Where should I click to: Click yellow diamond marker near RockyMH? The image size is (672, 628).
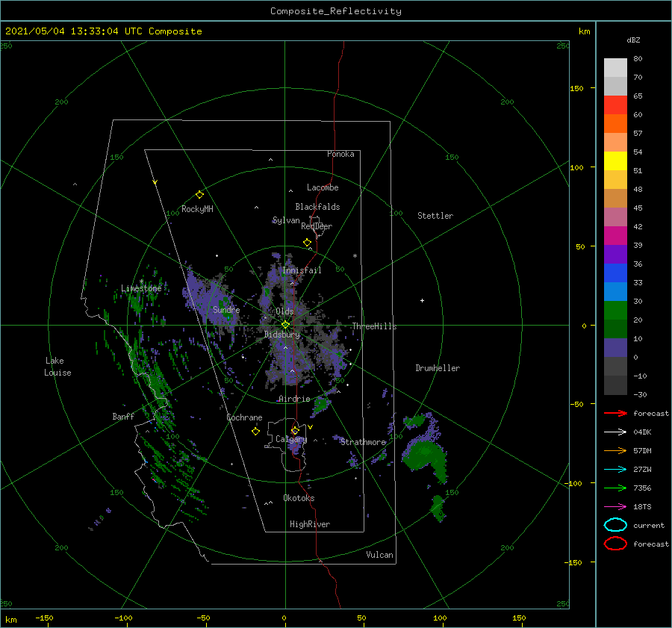pyautogui.click(x=199, y=195)
